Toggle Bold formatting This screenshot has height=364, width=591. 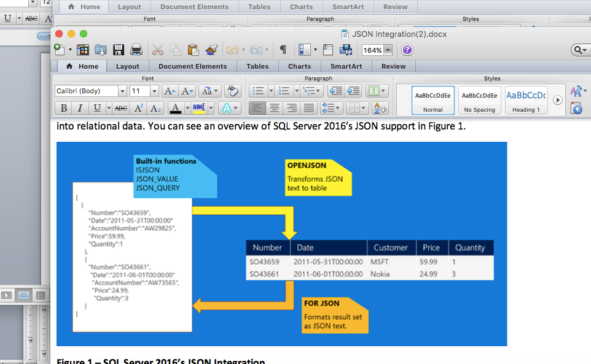point(64,107)
